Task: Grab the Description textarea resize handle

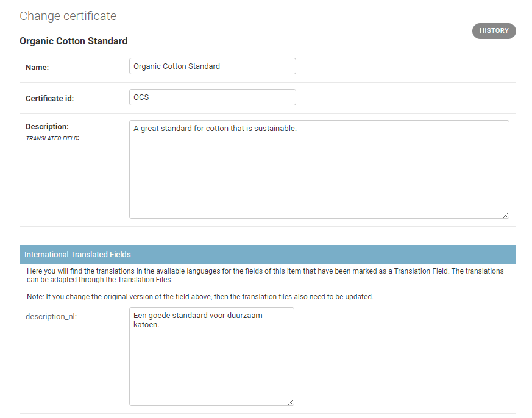Action: [x=506, y=214]
